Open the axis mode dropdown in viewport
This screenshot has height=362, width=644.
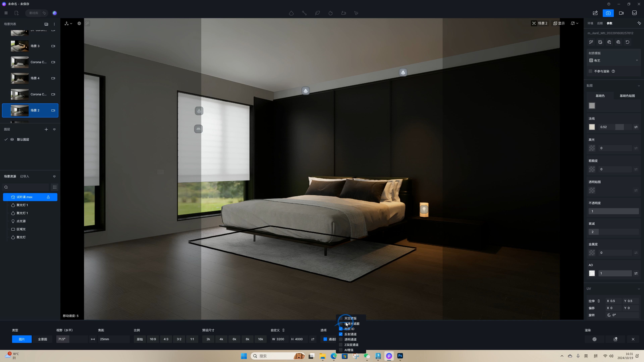tap(68, 23)
